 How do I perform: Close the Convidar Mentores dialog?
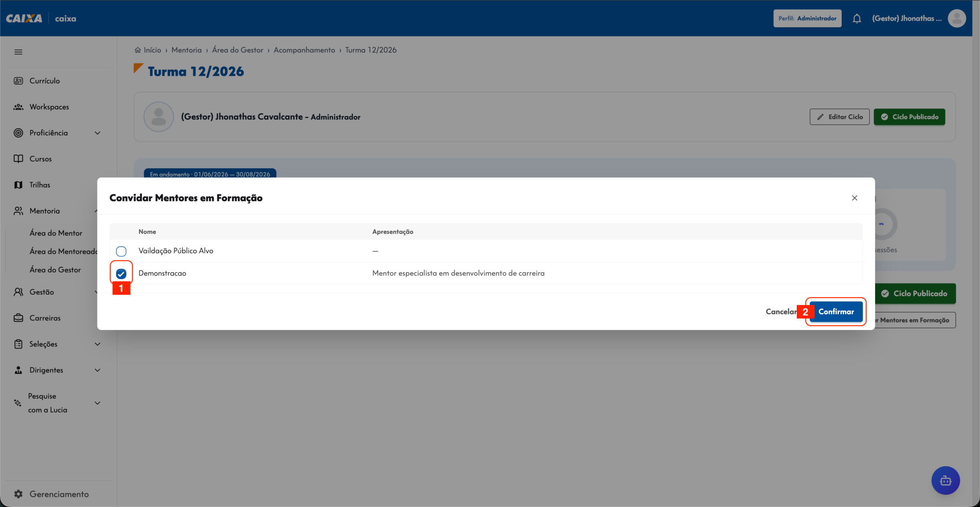coord(854,198)
